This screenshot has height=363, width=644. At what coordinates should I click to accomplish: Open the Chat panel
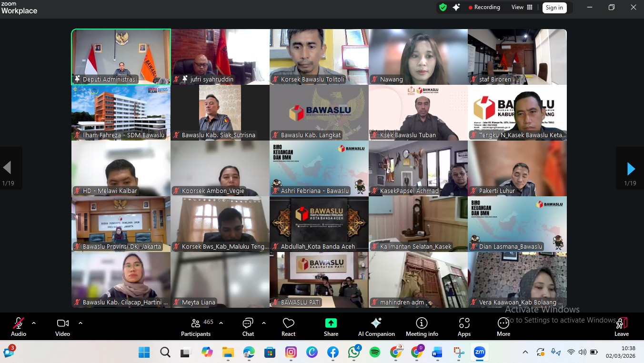pos(248,327)
